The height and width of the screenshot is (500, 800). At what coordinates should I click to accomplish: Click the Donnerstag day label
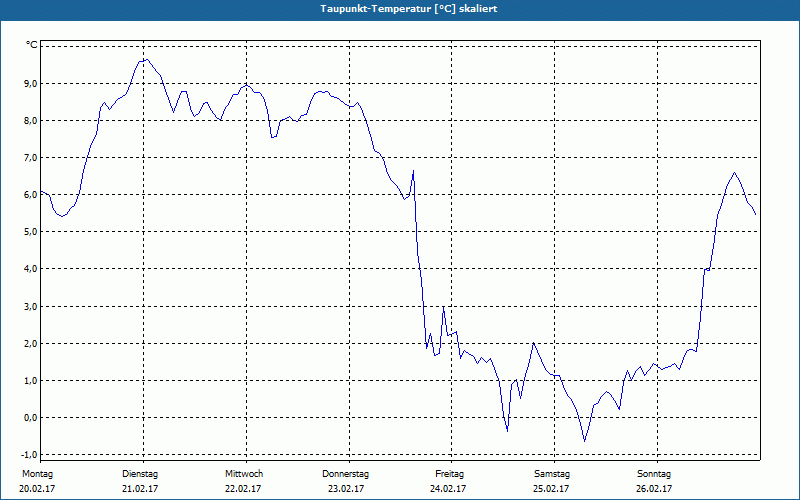(345, 474)
